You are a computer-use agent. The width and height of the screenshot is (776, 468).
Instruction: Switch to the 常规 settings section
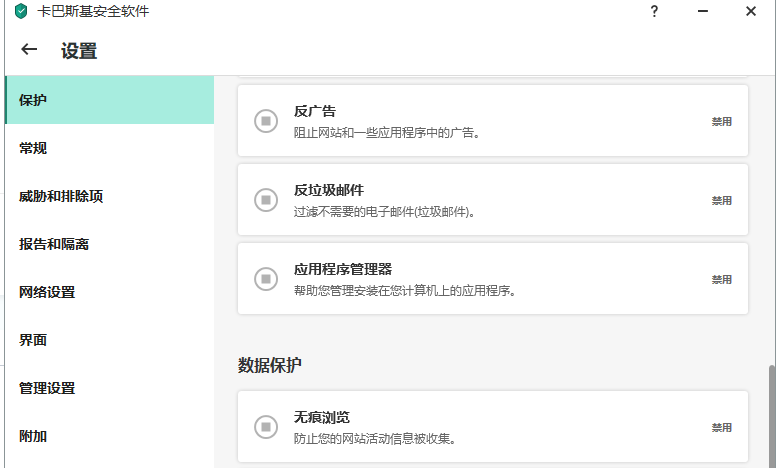coord(34,148)
